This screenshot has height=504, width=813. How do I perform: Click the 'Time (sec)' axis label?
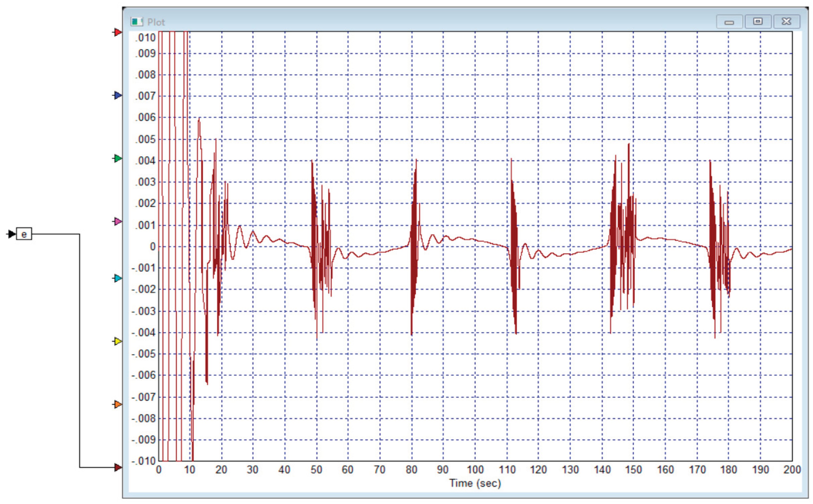475,483
